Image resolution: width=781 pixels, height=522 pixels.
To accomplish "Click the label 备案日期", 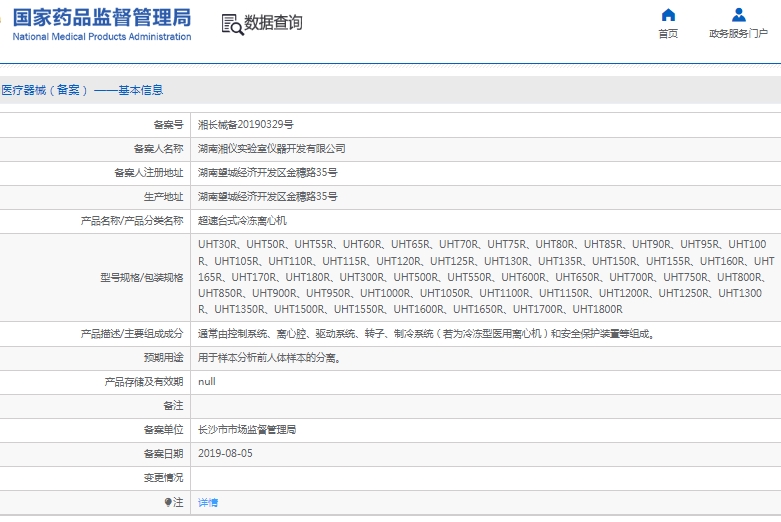I will tap(163, 454).
